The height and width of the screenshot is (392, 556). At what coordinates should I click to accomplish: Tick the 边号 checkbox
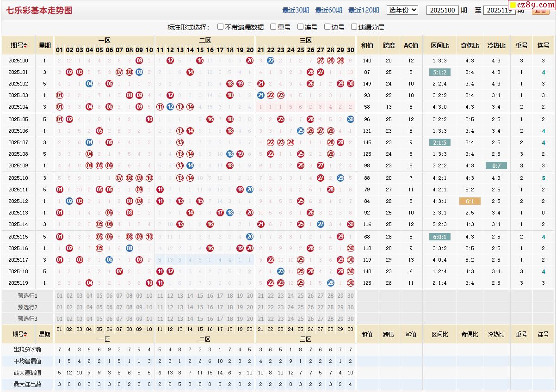pyautogui.click(x=327, y=27)
